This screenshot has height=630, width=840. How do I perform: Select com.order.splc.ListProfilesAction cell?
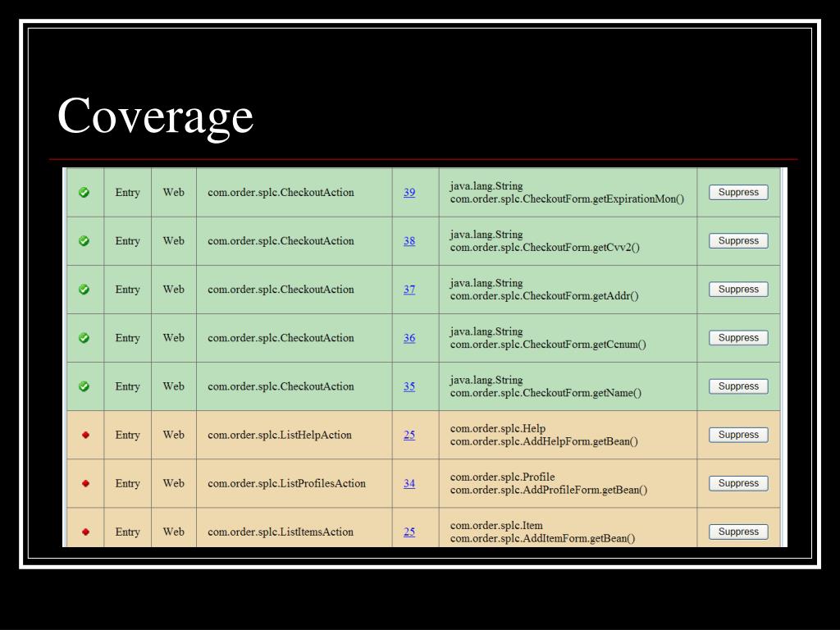click(294, 483)
